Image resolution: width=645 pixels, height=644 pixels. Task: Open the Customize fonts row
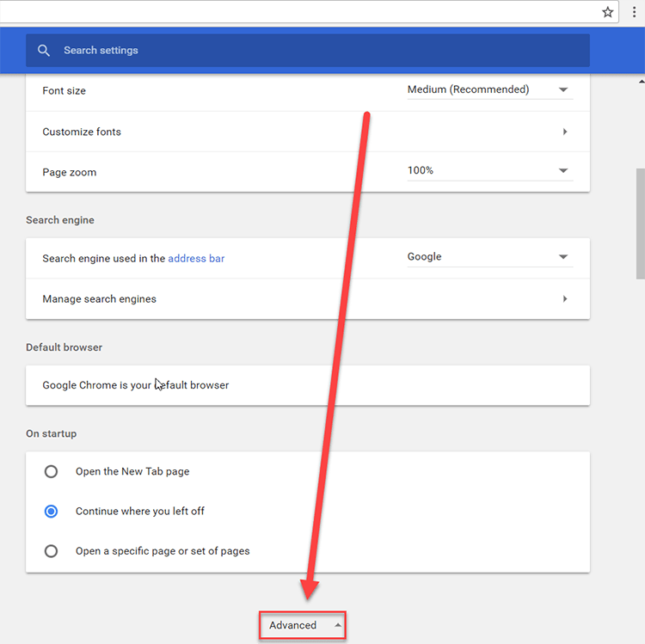308,132
